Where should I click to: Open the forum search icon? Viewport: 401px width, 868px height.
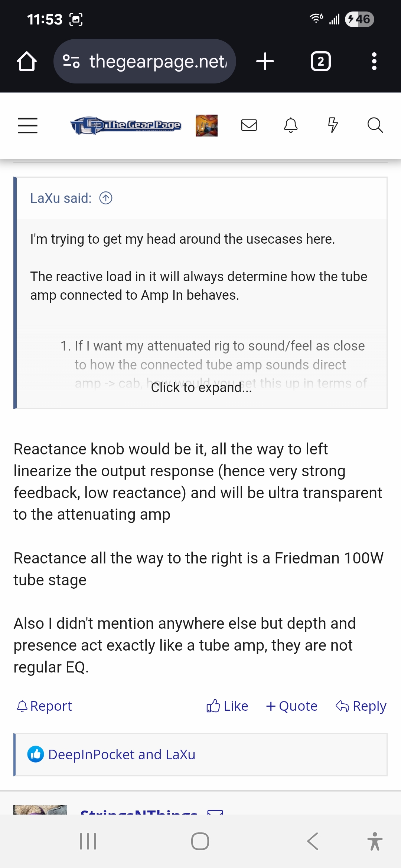click(375, 125)
